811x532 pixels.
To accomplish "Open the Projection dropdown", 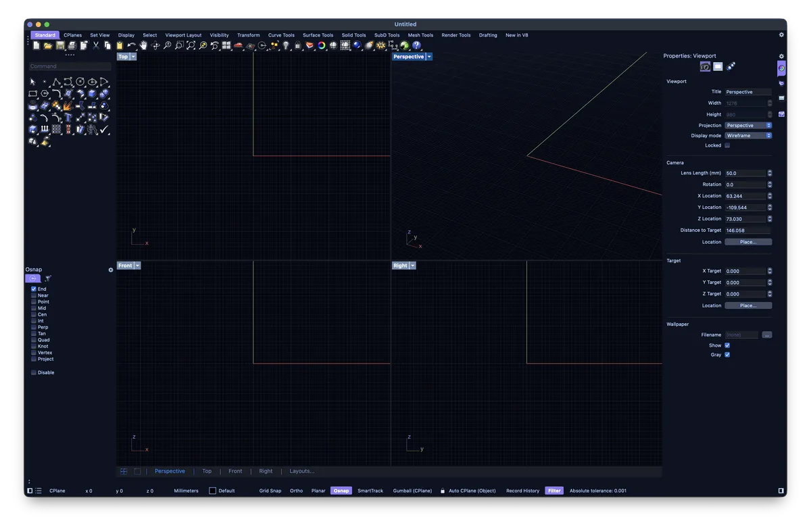I will (x=748, y=126).
